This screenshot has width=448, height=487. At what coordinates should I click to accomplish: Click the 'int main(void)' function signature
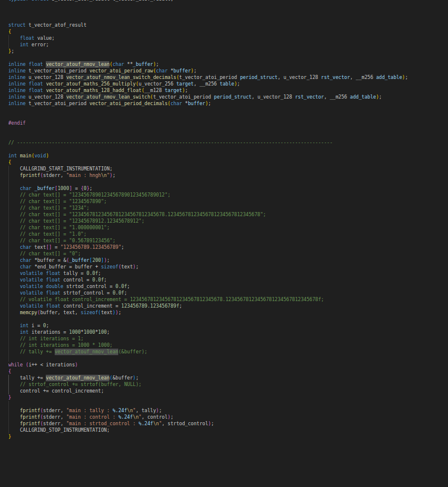coord(29,156)
